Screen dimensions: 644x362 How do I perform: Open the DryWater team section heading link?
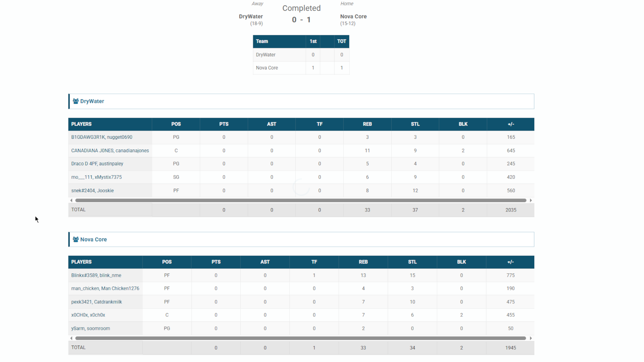point(92,101)
